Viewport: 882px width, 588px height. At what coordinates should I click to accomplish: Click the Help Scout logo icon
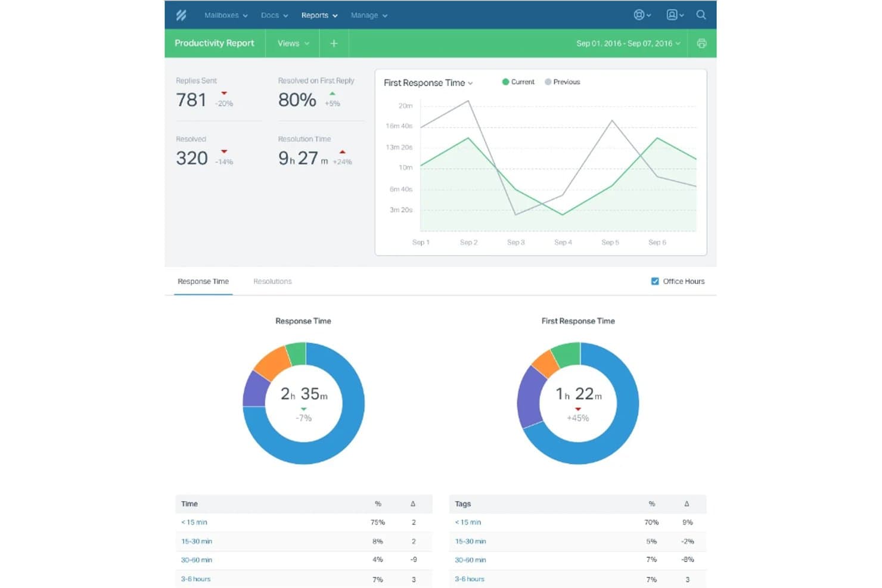point(181,15)
